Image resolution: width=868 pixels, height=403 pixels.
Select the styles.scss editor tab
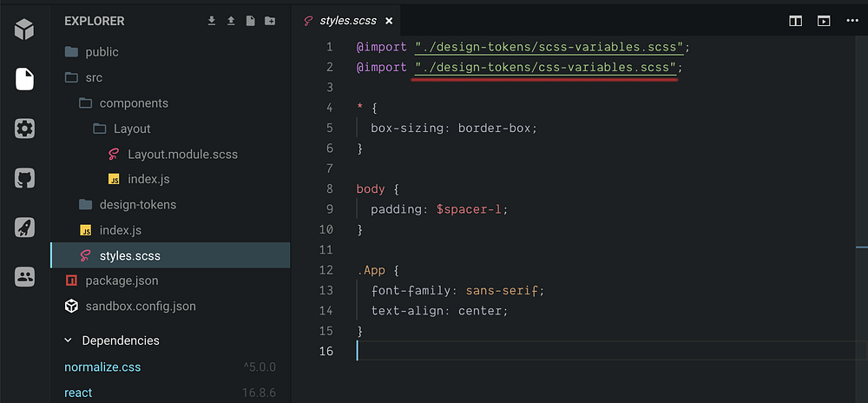(348, 21)
